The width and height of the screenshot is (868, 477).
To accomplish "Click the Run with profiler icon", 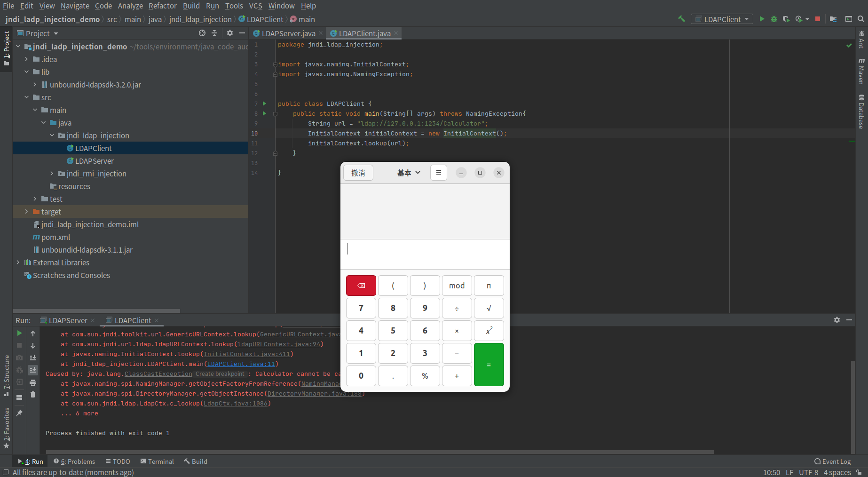I will [798, 19].
